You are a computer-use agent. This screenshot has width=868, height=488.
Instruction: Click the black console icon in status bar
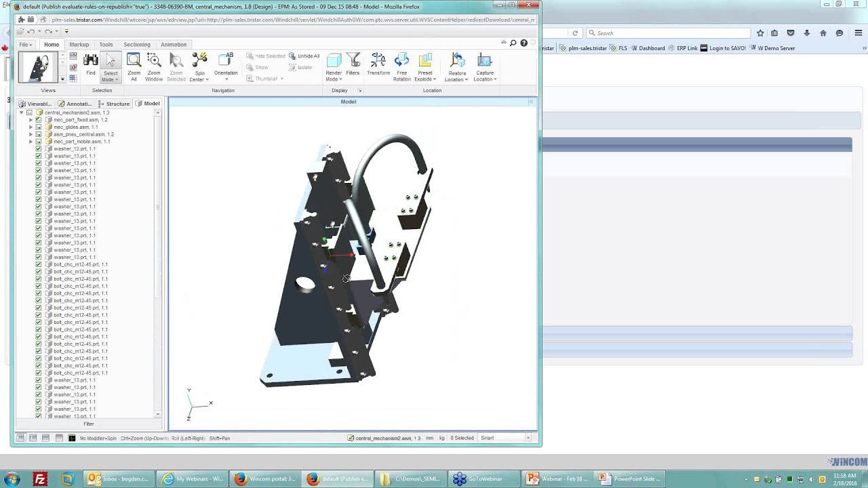click(x=72, y=438)
